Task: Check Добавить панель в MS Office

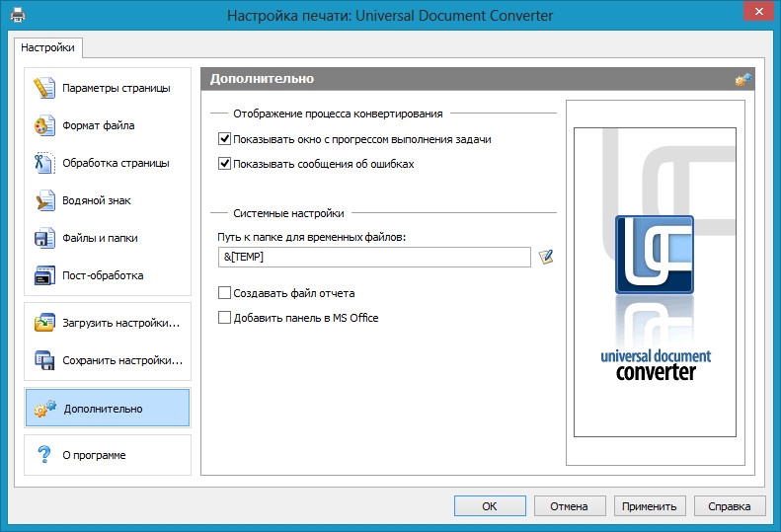Action: point(225,318)
